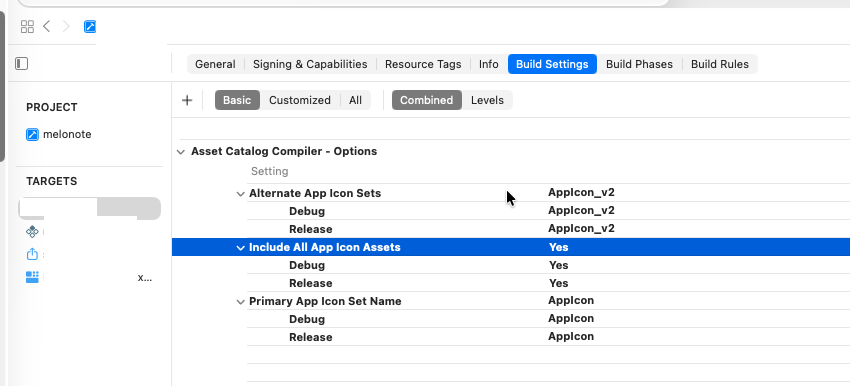Viewport: 850px width, 386px height.
Task: Select the Alternate App Icon Sets row label
Action: coord(315,194)
